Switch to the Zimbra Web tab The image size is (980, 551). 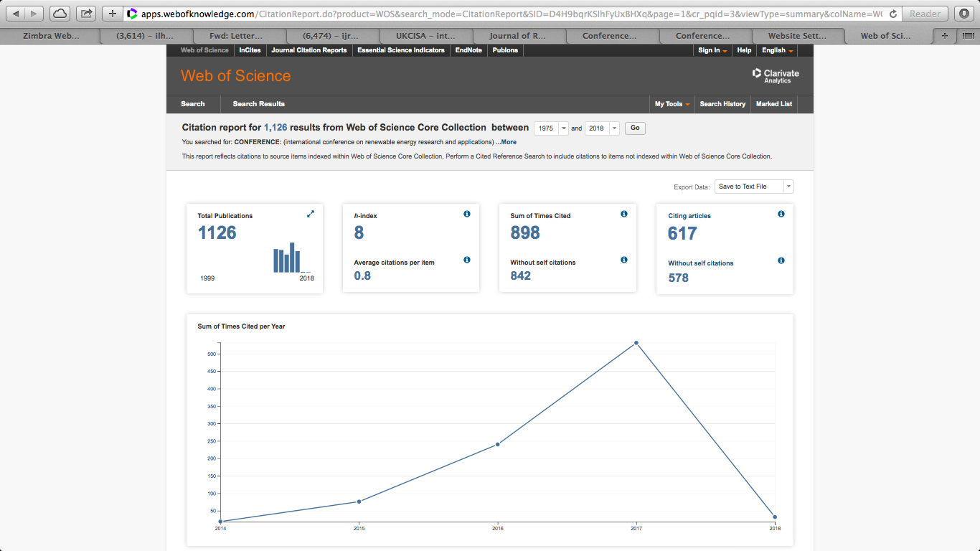pos(51,36)
